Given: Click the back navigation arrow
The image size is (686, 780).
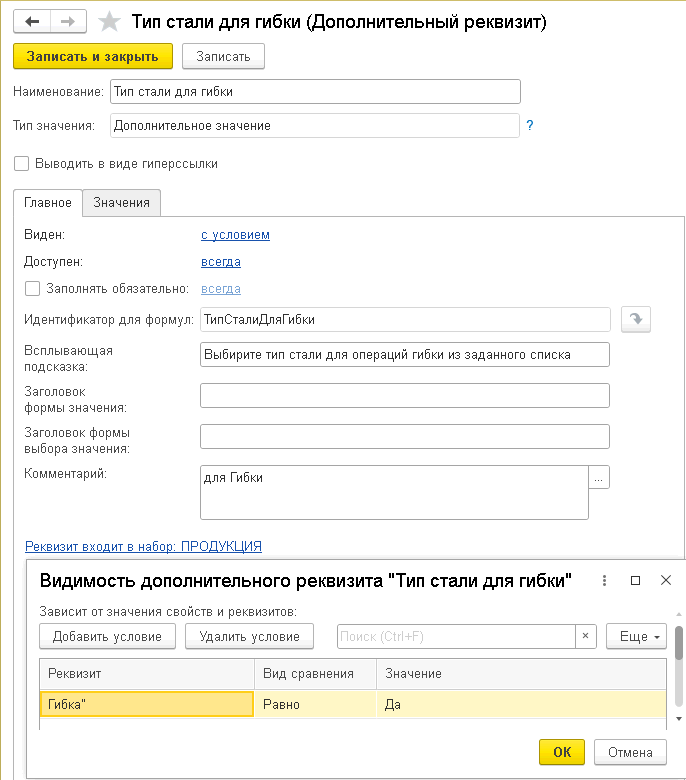Looking at the screenshot, I should click(x=32, y=22).
